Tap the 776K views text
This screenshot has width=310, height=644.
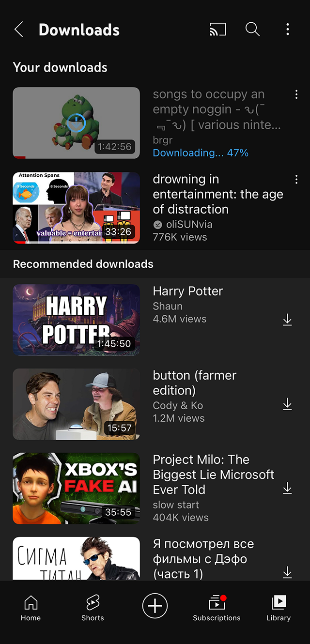point(180,237)
